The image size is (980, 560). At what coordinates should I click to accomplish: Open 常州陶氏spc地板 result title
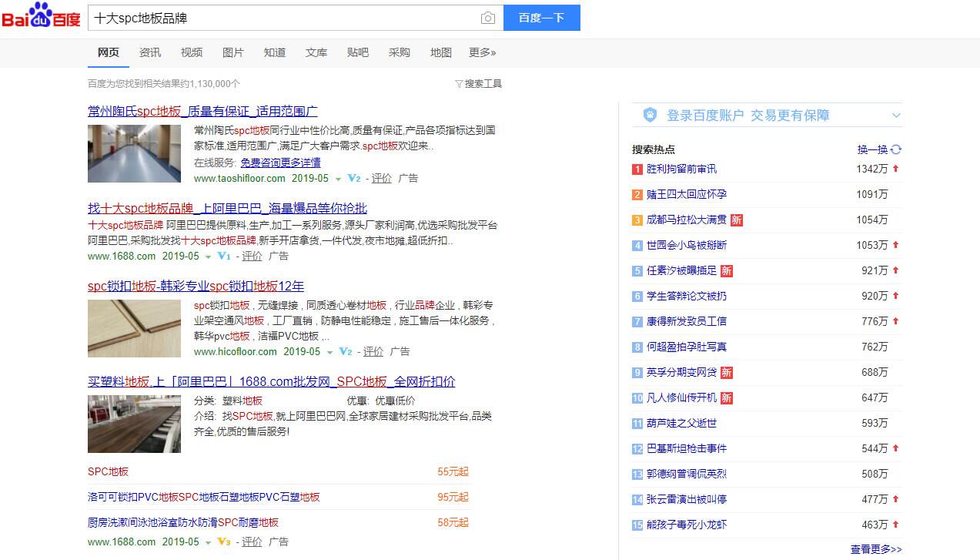(x=202, y=111)
